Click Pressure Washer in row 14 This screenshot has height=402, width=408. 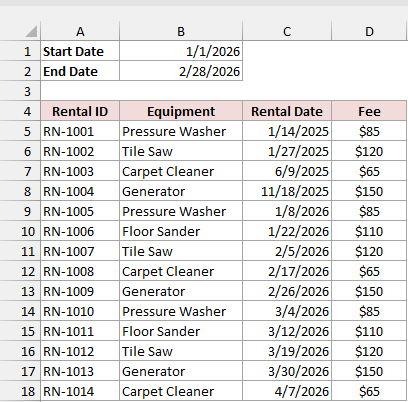[x=181, y=311]
